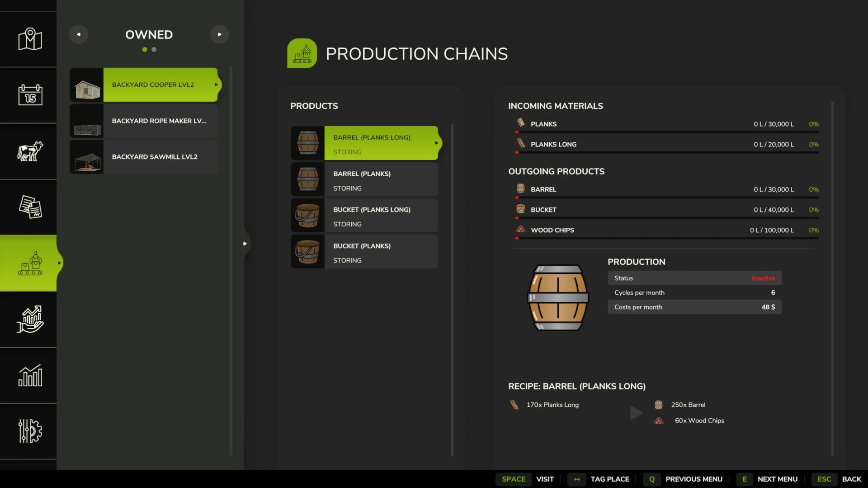868x488 pixels.
Task: Go to next OWNED category with right arrow
Action: point(220,34)
